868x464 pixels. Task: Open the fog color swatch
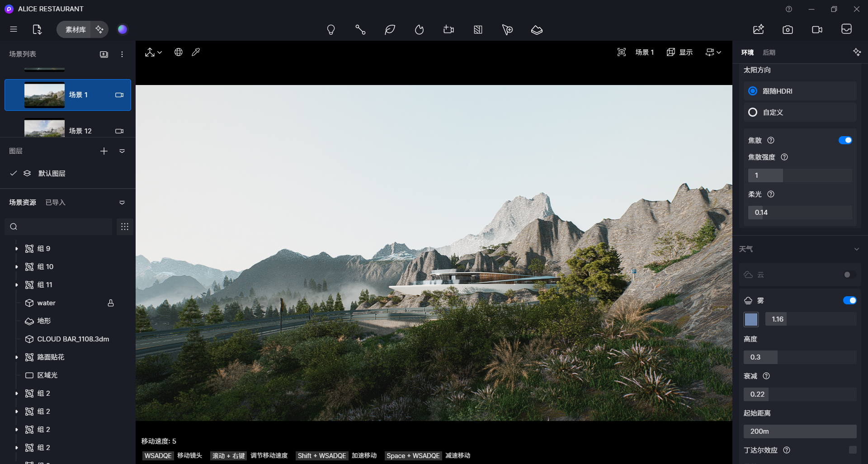pos(751,319)
